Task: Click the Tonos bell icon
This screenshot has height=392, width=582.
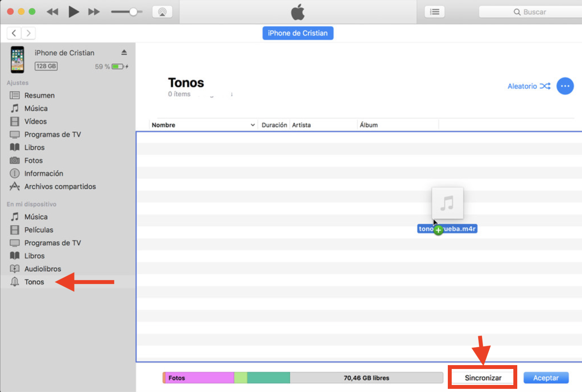Action: click(x=15, y=282)
